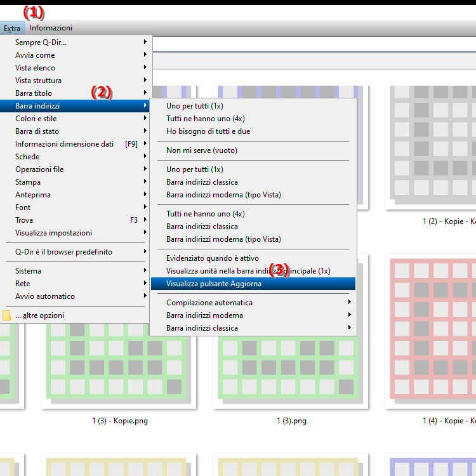
Task: Open the Font submenu
Action: (x=74, y=208)
